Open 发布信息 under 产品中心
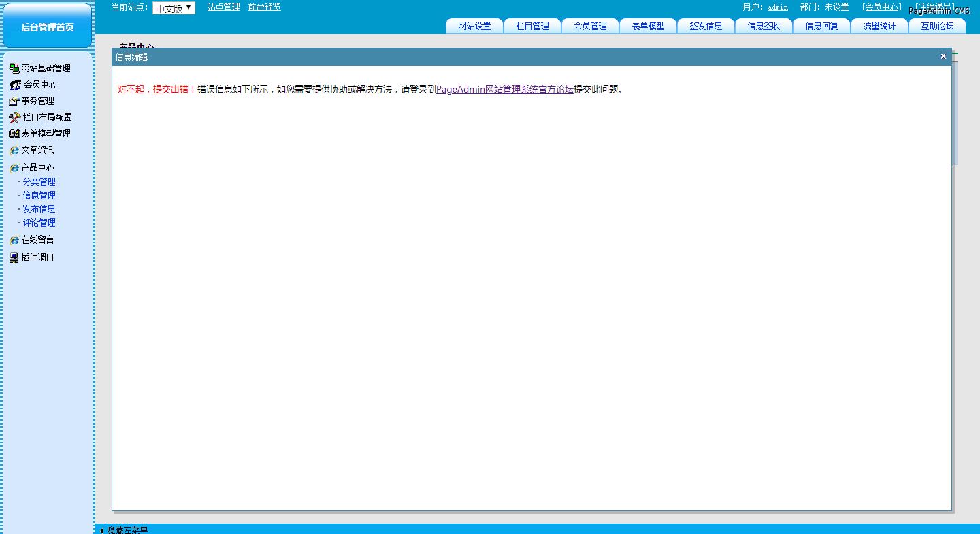Viewport: 980px width, 534px height. 39,209
